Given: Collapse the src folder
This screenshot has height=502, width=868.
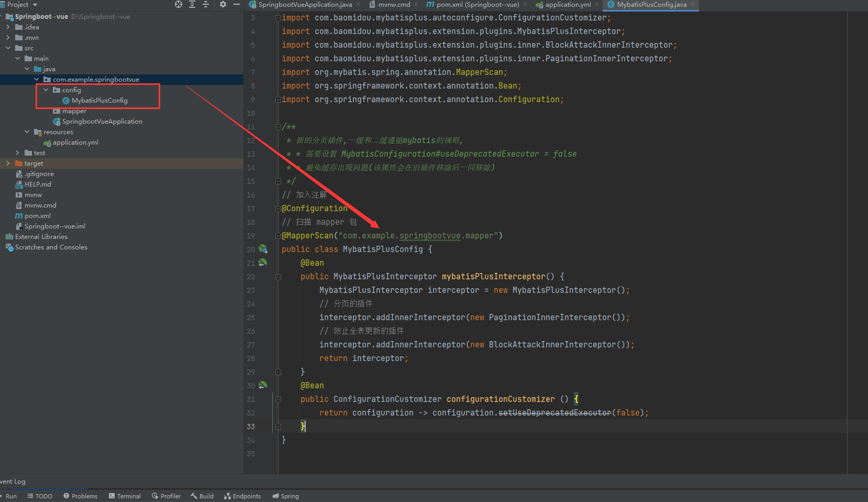Looking at the screenshot, I should 8,48.
